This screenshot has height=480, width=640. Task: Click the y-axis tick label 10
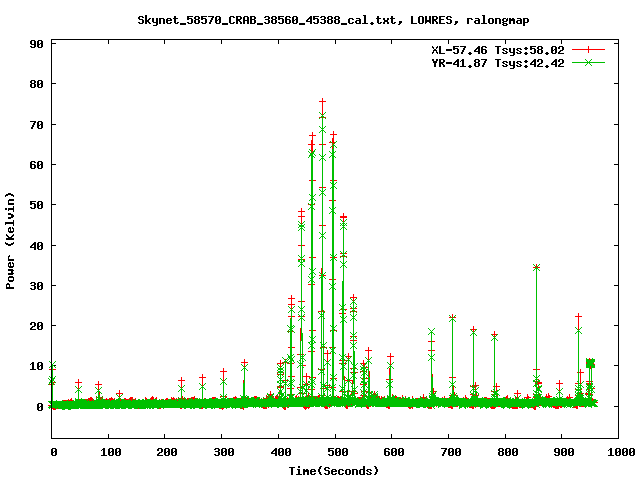(36, 366)
